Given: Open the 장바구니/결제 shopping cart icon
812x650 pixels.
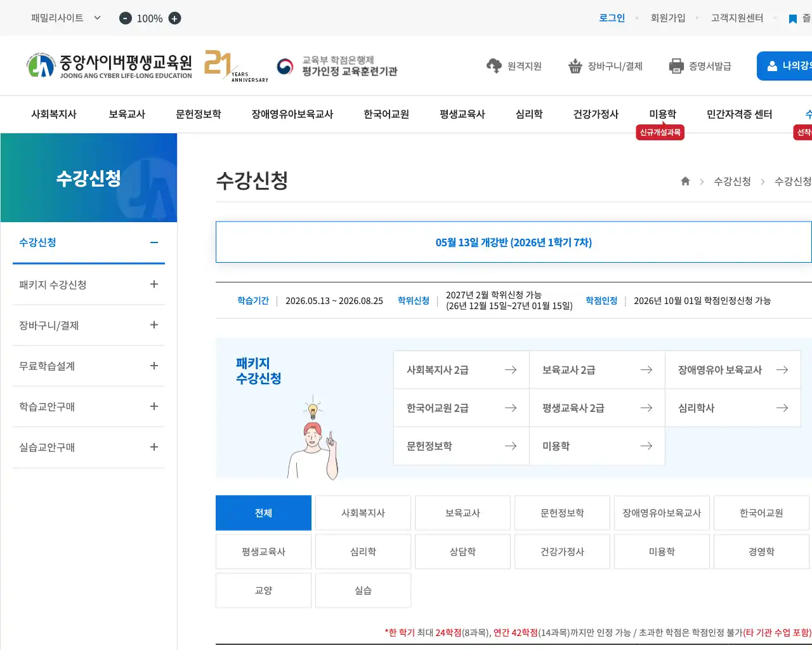Looking at the screenshot, I should tap(575, 65).
